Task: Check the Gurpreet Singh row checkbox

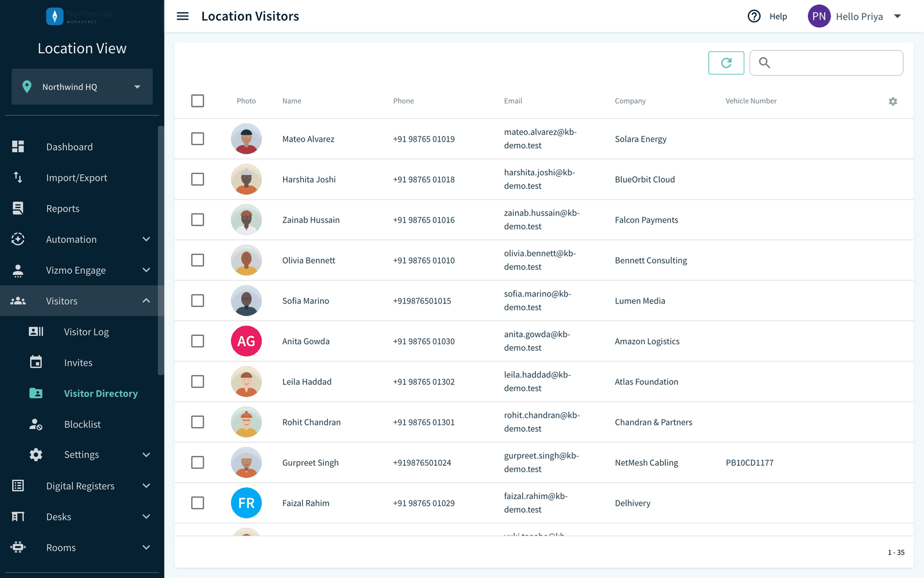Action: coord(198,462)
